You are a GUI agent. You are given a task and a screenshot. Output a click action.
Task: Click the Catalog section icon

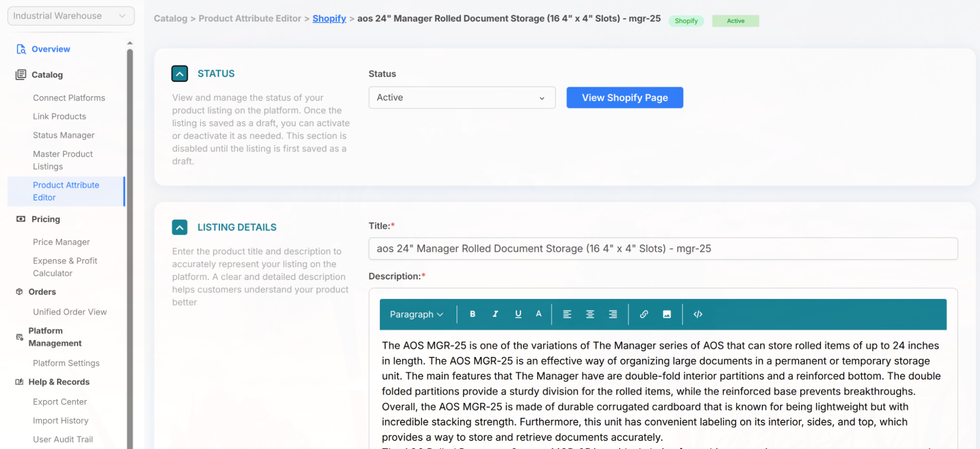[x=21, y=75]
